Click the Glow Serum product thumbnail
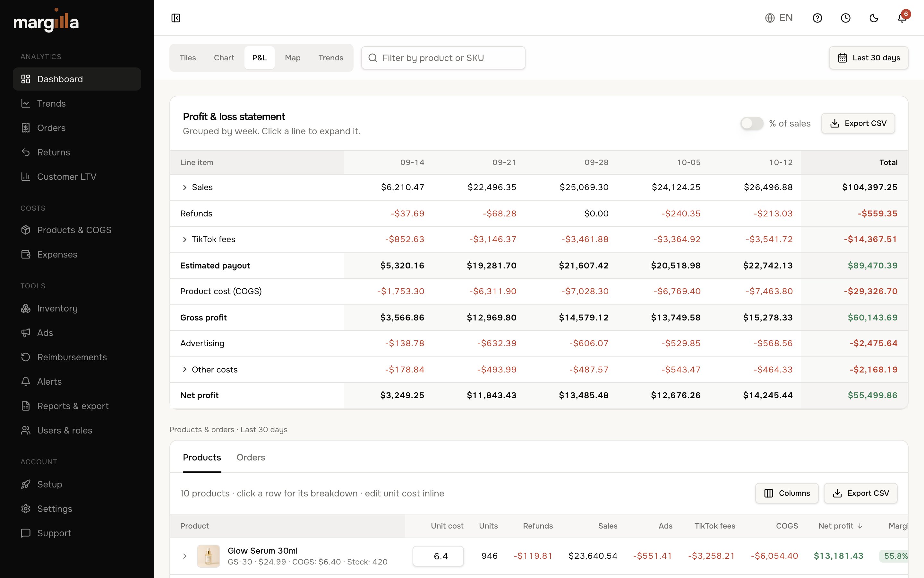 click(208, 556)
